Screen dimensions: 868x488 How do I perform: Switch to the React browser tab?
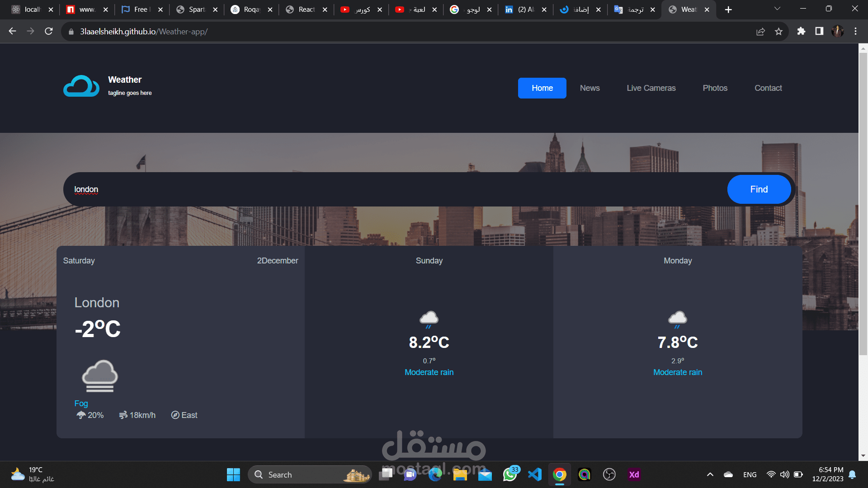click(307, 9)
